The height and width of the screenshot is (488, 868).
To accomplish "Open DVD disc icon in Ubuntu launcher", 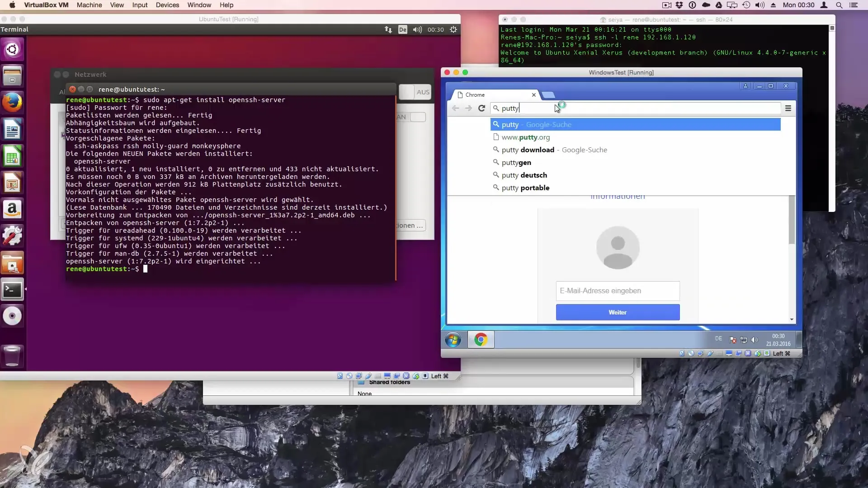I will tap(12, 316).
